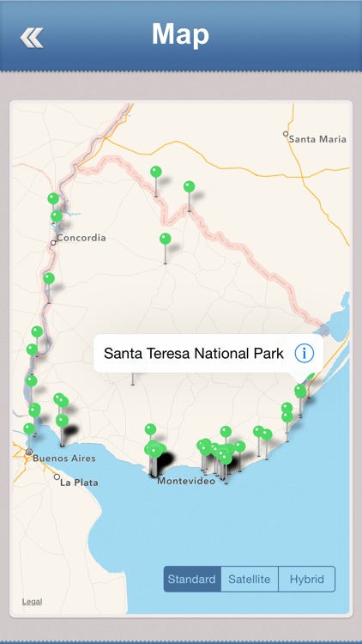This screenshot has width=362, height=644.
Task: Switch to Satellite map view
Action: 250,579
